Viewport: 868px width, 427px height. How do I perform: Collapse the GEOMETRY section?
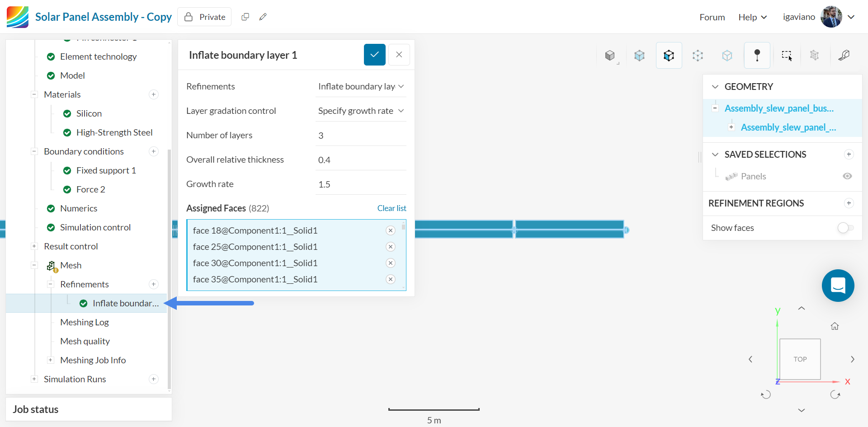tap(715, 87)
